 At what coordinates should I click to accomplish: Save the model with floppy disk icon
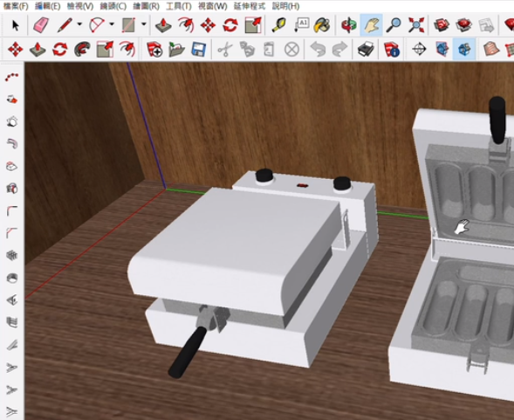199,50
